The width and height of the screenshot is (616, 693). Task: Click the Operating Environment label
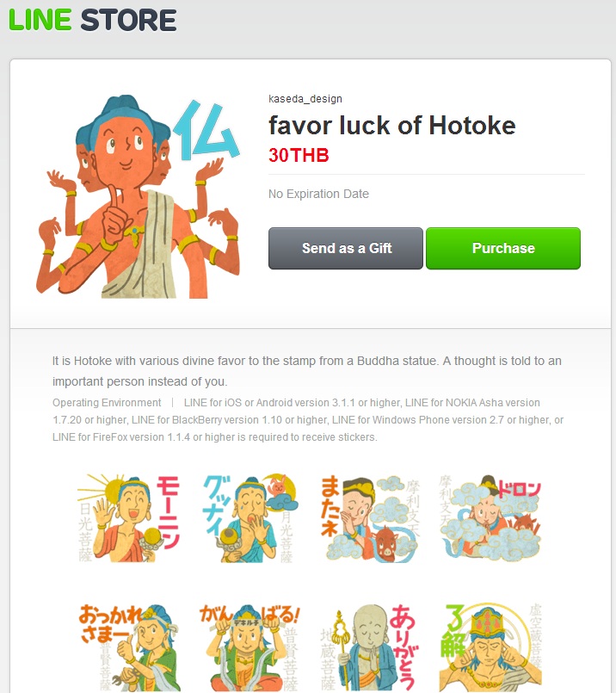tap(107, 403)
